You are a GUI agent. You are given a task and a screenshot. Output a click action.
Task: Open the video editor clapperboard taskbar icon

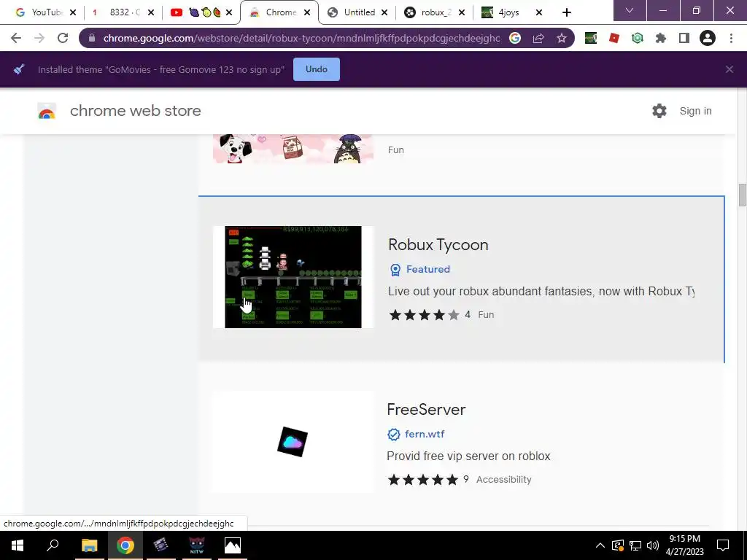point(160,545)
